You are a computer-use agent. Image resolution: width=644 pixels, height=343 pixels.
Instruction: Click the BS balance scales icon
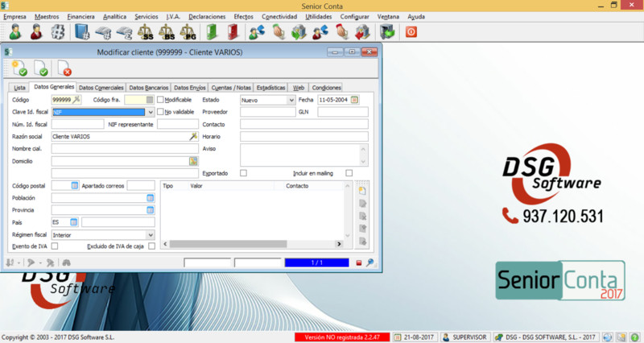pyautogui.click(x=167, y=32)
